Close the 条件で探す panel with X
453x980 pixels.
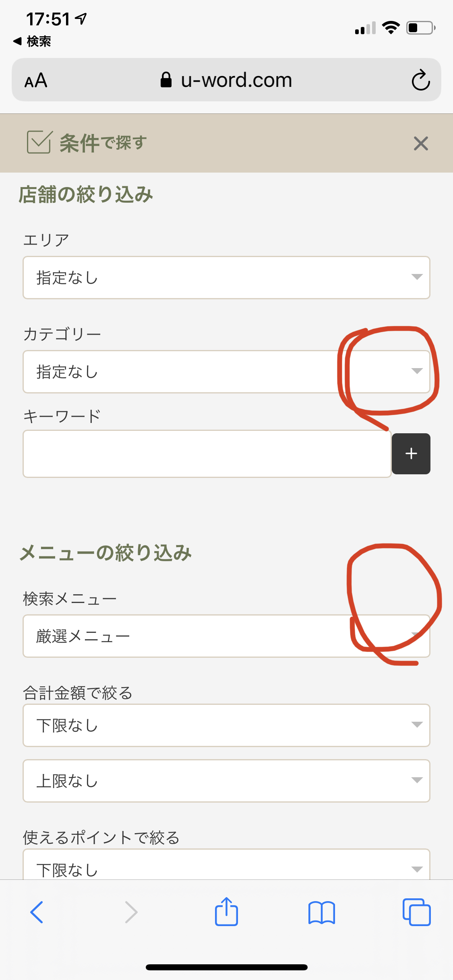point(421,143)
